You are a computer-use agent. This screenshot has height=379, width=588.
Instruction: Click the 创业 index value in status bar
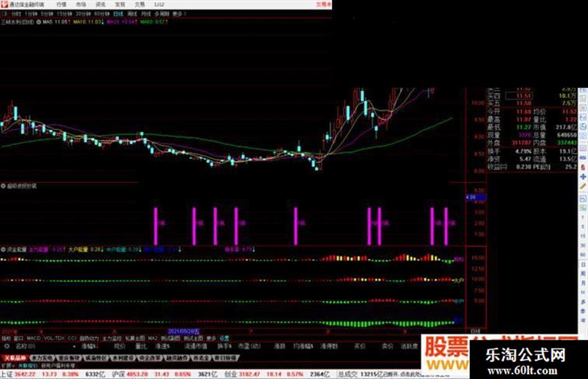(250, 375)
